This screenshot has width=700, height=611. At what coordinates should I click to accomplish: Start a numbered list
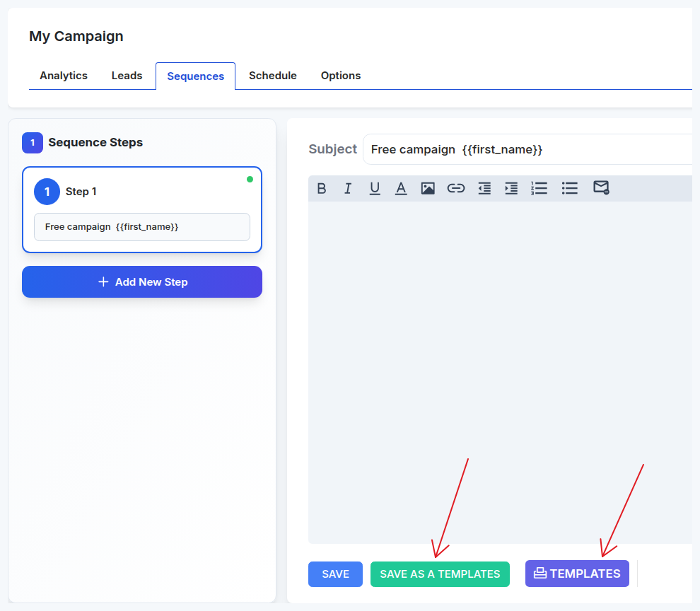[x=539, y=188]
